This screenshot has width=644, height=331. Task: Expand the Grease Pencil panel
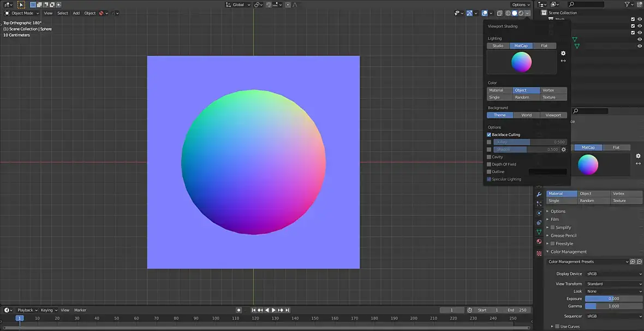563,235
